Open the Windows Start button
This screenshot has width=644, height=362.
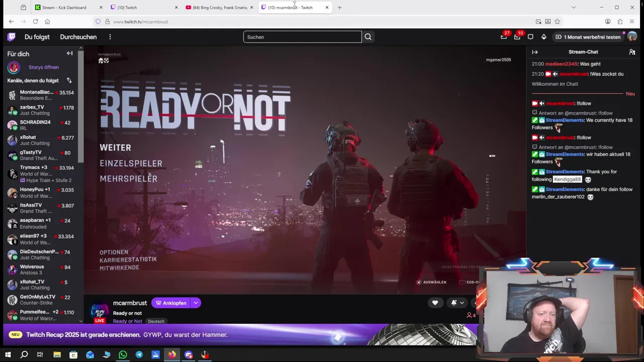[x=8, y=355]
